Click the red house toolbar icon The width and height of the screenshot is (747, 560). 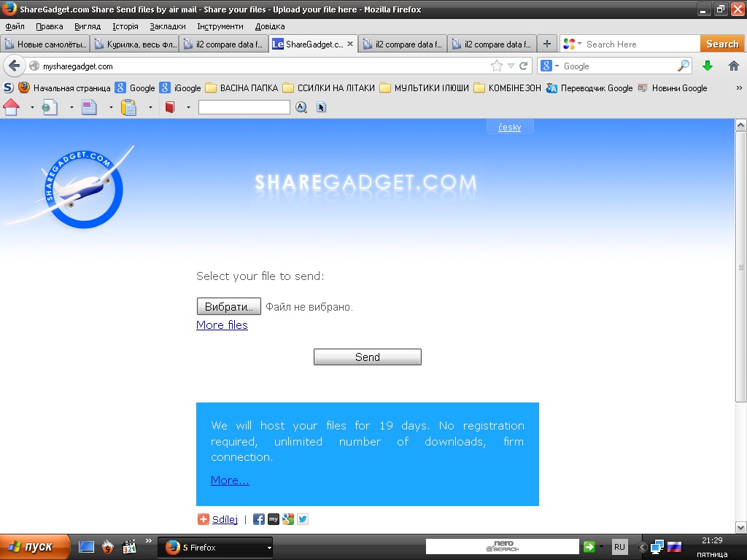coord(12,107)
